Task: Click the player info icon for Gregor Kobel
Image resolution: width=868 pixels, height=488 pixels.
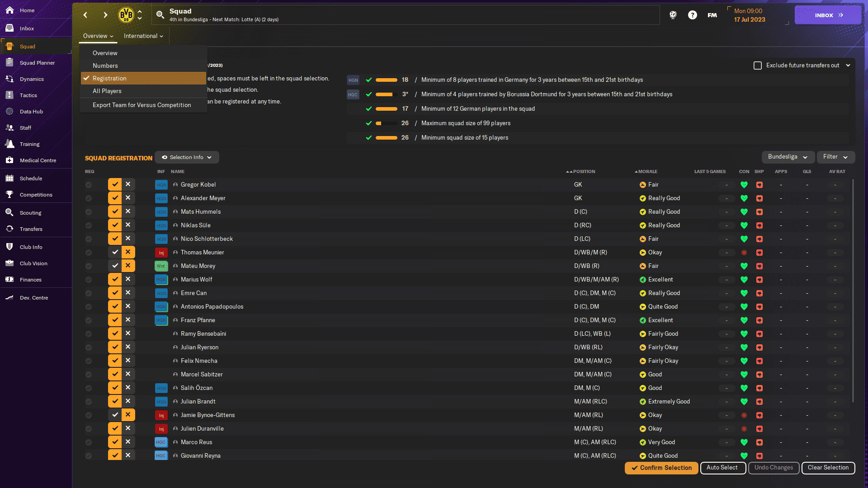Action: coord(175,185)
